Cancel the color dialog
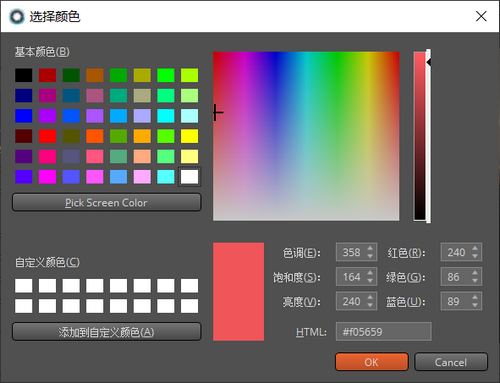The height and width of the screenshot is (383, 500). point(451,362)
